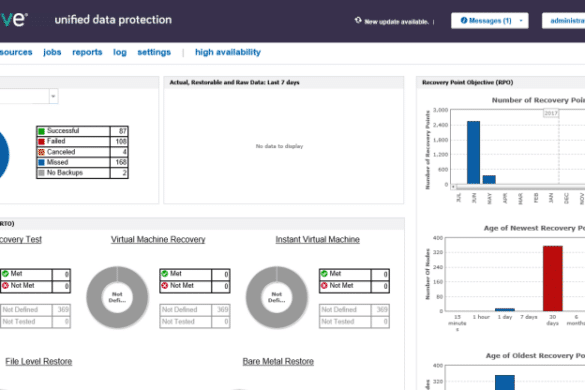The height and width of the screenshot is (390, 585).
Task: Click the small 1 day bar in Newest Recovery chart
Action: [505, 309]
